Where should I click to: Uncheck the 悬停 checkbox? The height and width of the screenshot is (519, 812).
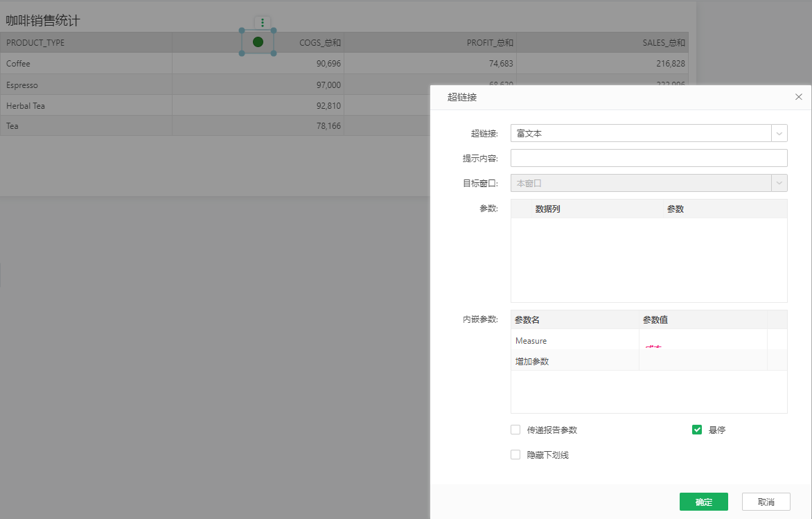pos(697,430)
